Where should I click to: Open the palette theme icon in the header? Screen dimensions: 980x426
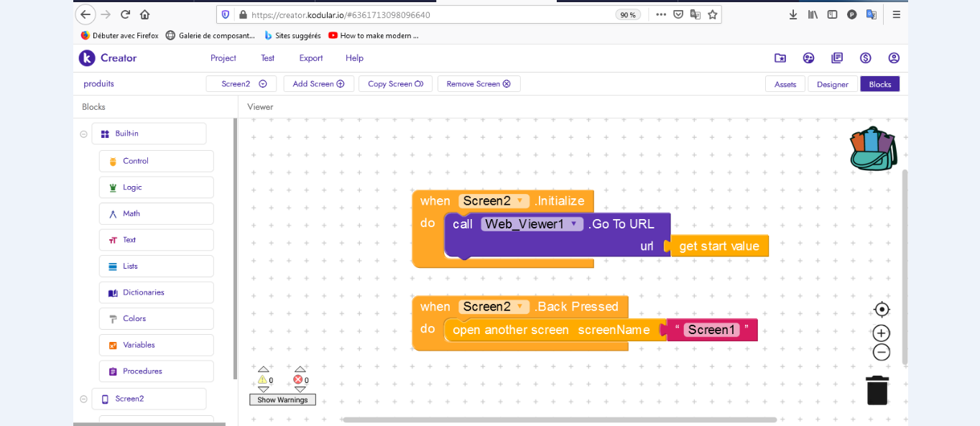click(808, 58)
